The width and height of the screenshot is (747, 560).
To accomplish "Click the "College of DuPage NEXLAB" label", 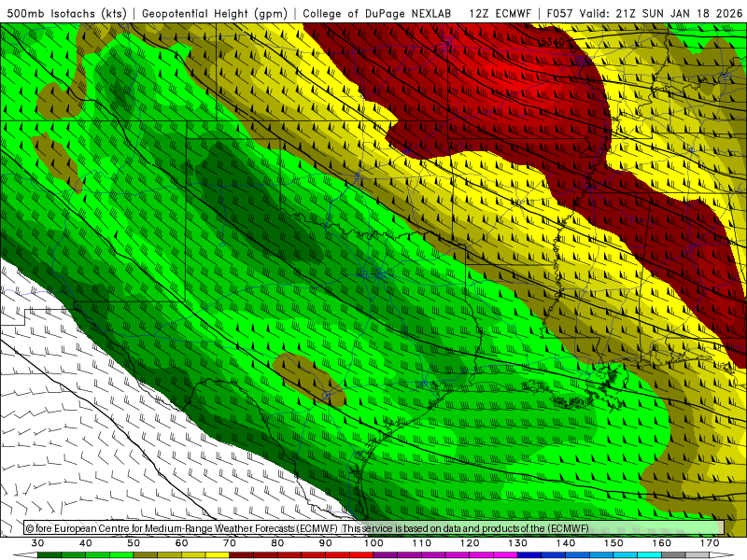I will click(x=377, y=14).
